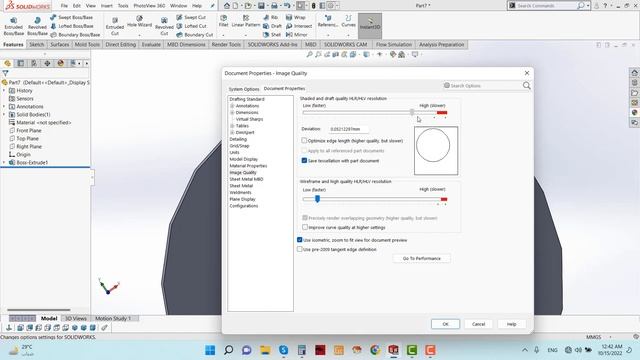Open Reference Geometry tool

click(x=328, y=21)
